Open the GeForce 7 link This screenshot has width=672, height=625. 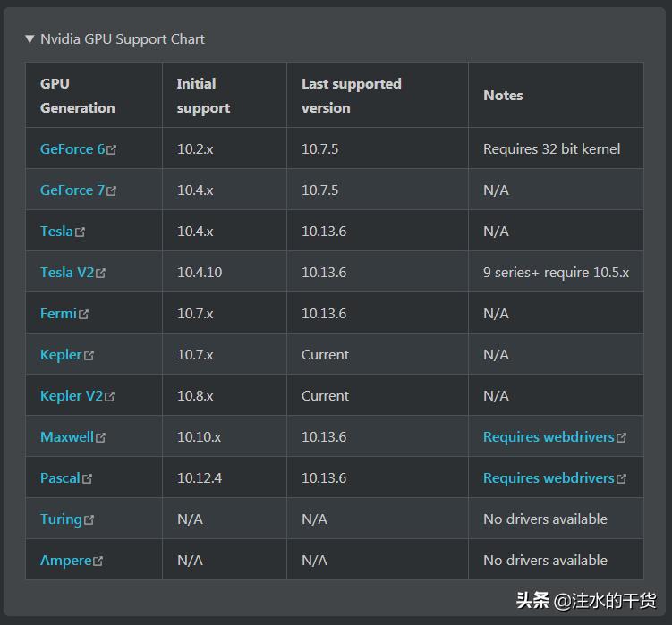coord(72,190)
